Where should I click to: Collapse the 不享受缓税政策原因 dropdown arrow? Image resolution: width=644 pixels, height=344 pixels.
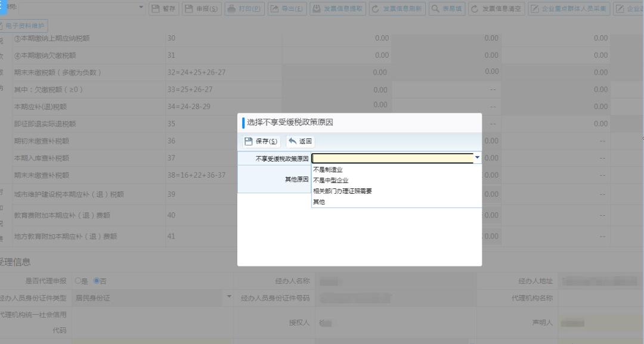tap(477, 157)
